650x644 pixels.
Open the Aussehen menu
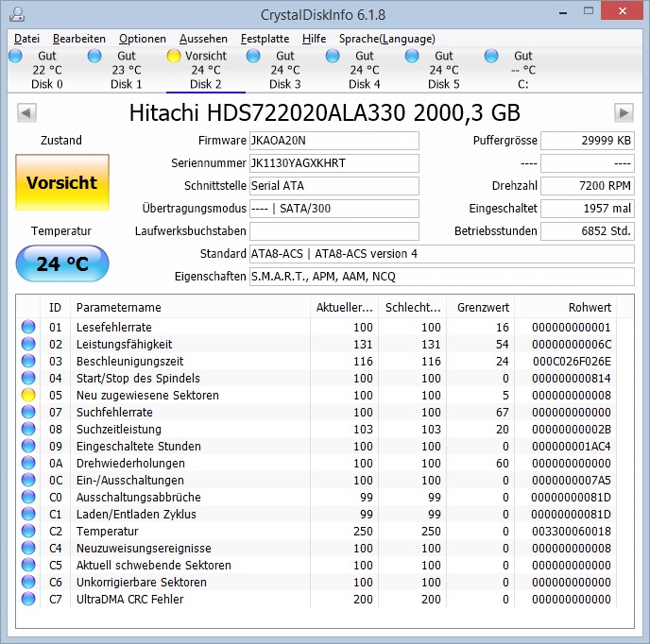click(x=203, y=39)
